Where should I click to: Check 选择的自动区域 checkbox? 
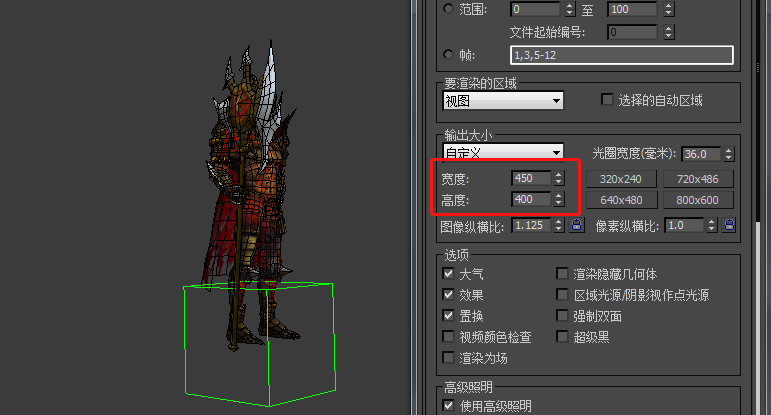point(606,100)
